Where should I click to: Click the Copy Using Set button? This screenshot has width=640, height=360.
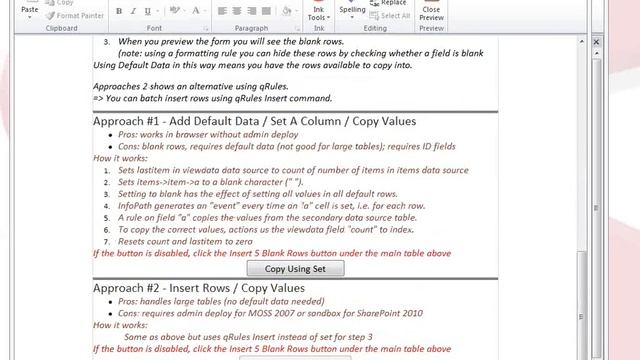tap(296, 269)
